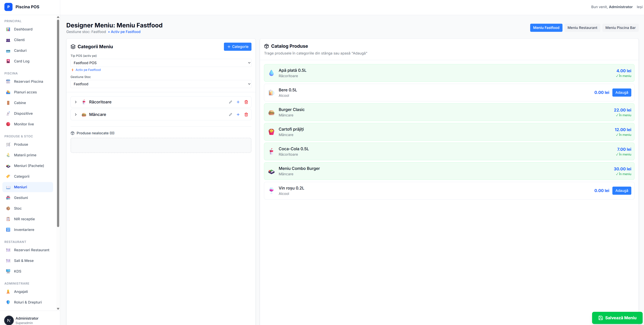Click the Administrator avatar with letter N
This screenshot has height=325, width=644.
pos(9,320)
